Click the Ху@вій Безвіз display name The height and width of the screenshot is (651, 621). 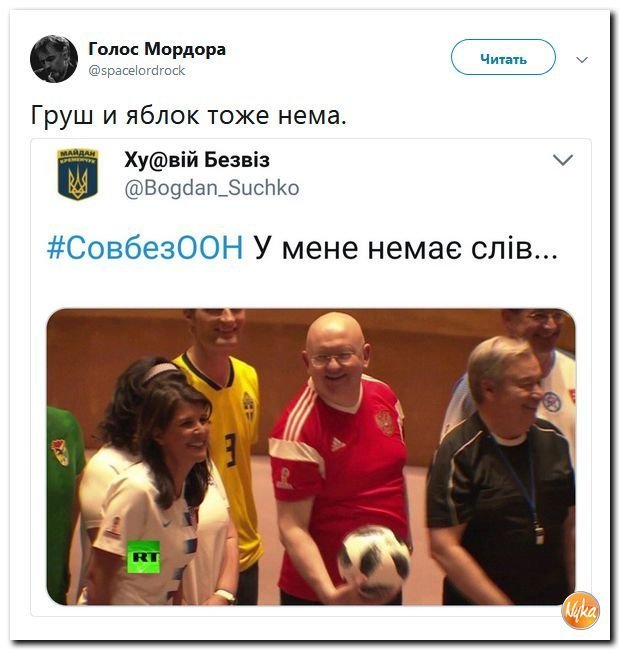tap(197, 159)
